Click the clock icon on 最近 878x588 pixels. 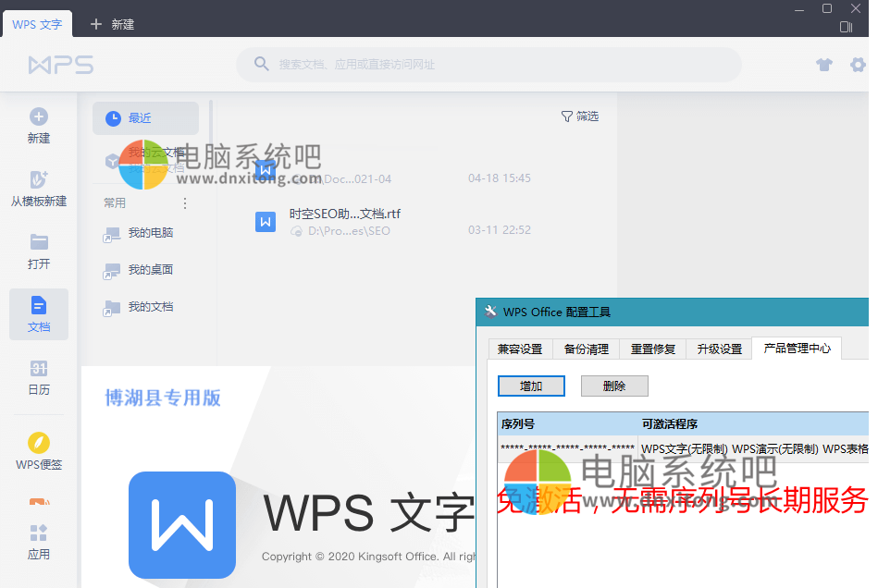[113, 118]
